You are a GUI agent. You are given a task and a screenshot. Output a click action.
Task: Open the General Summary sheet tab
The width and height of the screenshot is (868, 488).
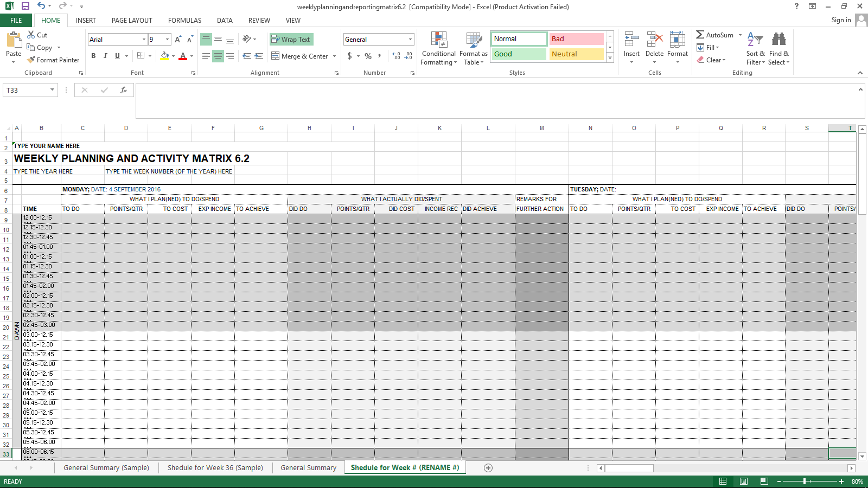coord(308,467)
